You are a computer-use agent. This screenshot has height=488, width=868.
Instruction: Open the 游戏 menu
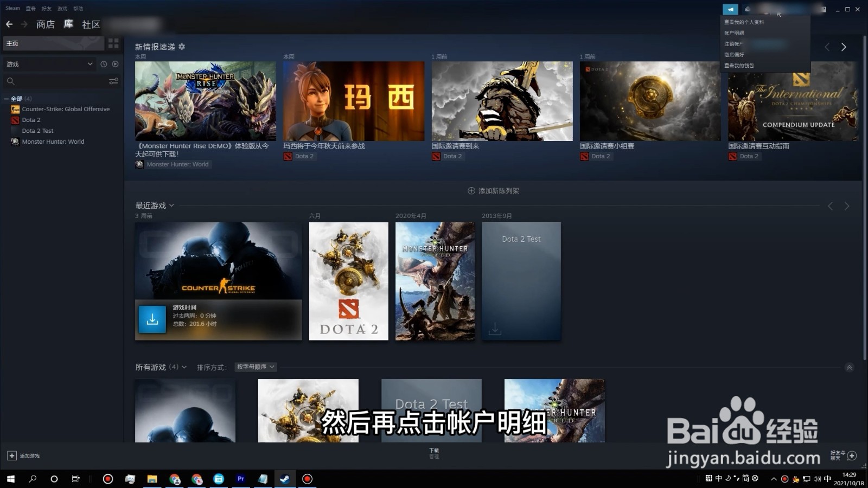[62, 8]
